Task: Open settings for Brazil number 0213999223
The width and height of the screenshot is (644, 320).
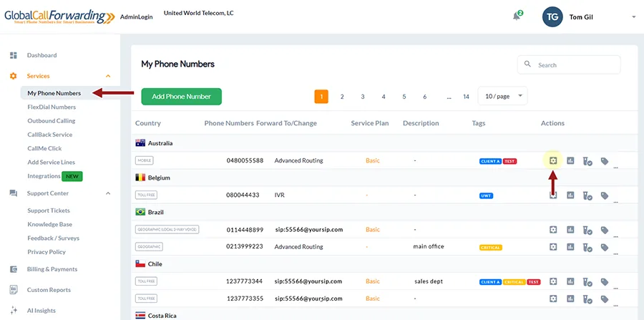Action: 553,247
